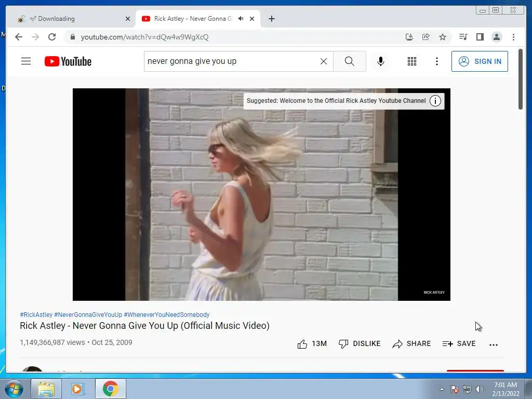Image resolution: width=532 pixels, height=399 pixels.
Task: SAVE the video to a playlist
Action: pos(459,344)
